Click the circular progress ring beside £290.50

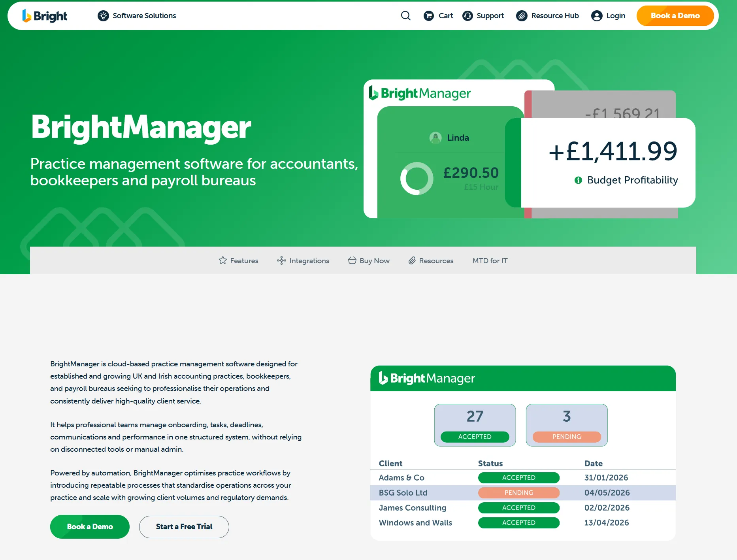click(417, 178)
